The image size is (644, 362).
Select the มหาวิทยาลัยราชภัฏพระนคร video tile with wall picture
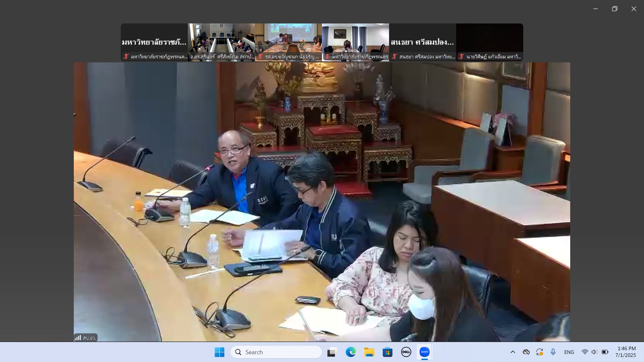(x=356, y=42)
